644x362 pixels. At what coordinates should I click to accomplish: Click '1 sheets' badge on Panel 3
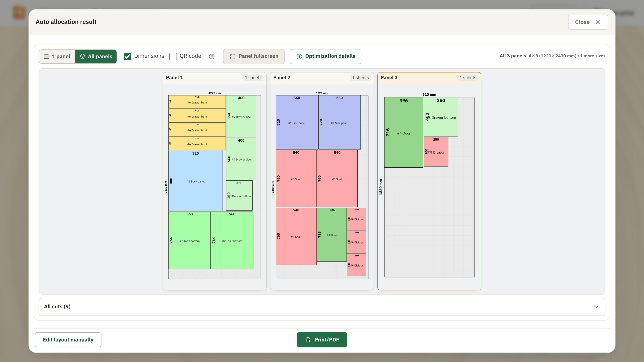(467, 78)
